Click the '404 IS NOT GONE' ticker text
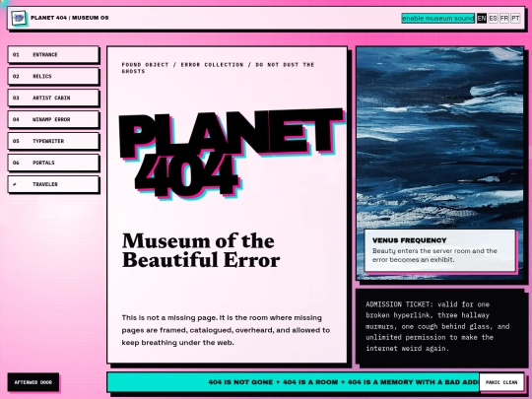532x399 pixels. (x=240, y=382)
